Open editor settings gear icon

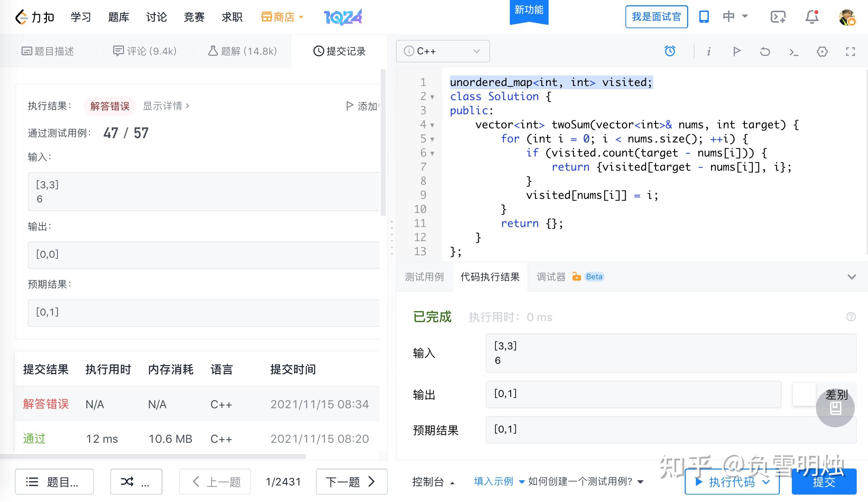pyautogui.click(x=822, y=52)
